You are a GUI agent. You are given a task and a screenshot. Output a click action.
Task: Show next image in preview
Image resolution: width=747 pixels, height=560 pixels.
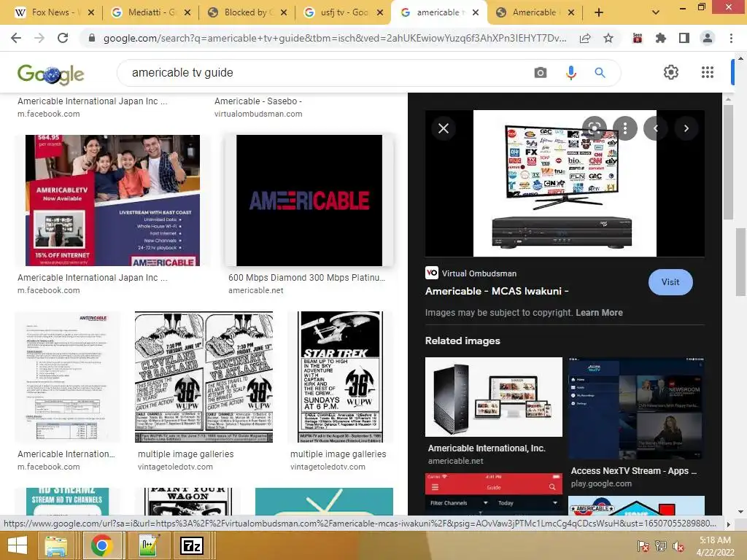686,128
